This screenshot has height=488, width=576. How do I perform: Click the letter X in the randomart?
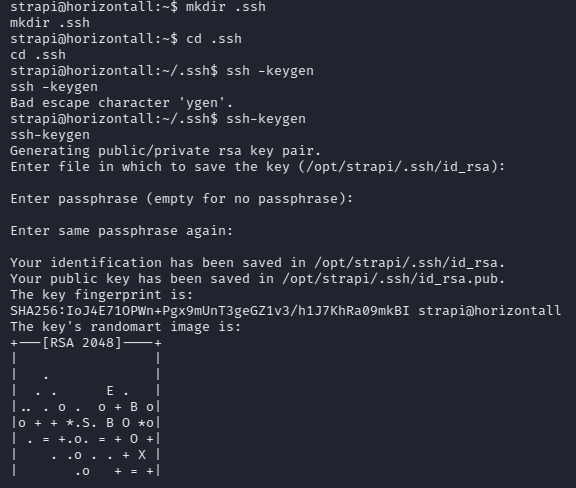tap(142, 455)
